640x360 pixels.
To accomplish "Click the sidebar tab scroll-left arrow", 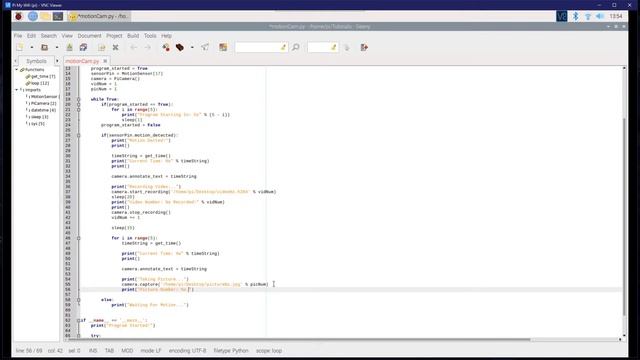I will coord(16,61).
